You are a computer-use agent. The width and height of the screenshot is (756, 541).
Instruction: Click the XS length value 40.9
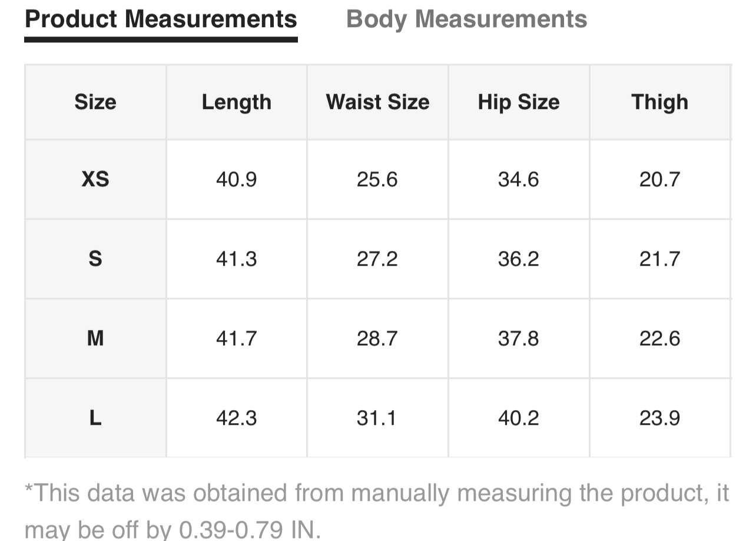(236, 179)
